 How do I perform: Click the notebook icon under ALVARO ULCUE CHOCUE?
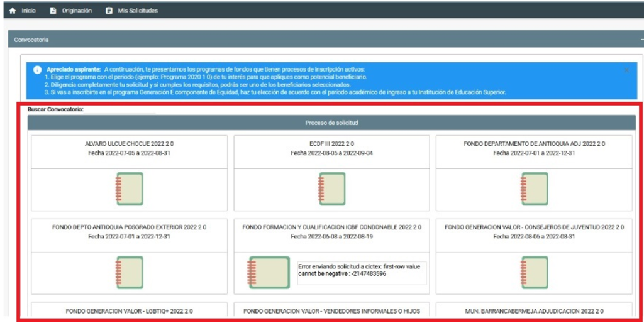pyautogui.click(x=130, y=189)
